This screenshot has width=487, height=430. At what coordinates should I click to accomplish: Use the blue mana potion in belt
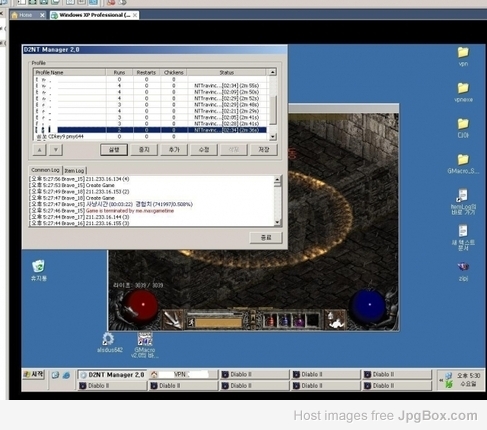tap(284, 321)
